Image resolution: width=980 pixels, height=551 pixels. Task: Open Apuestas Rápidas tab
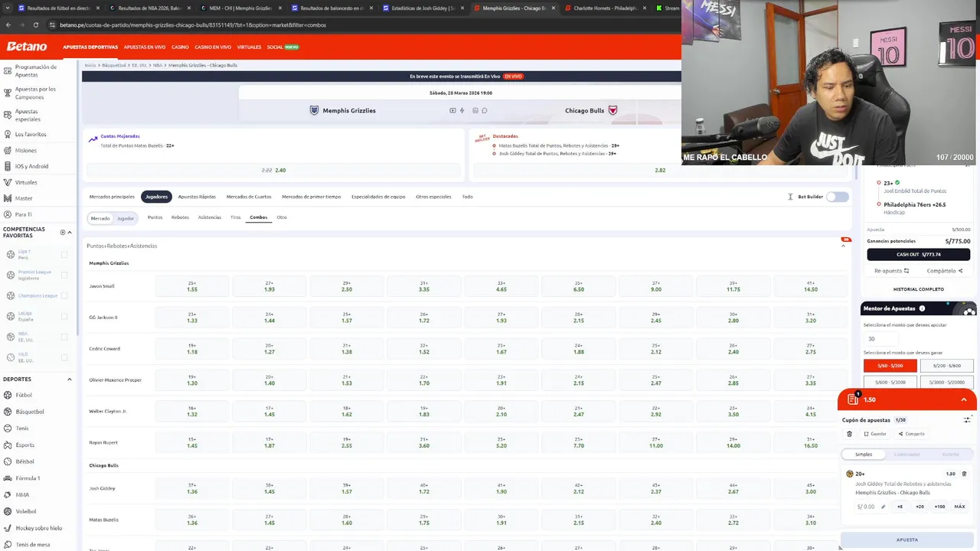pos(197,197)
